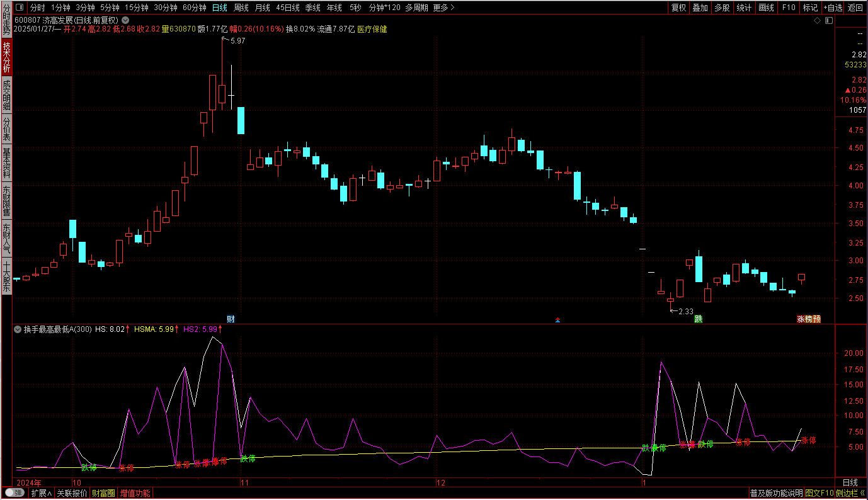Open the 十大股东 side tab
The height and width of the screenshot is (500, 868).
[x=6, y=277]
